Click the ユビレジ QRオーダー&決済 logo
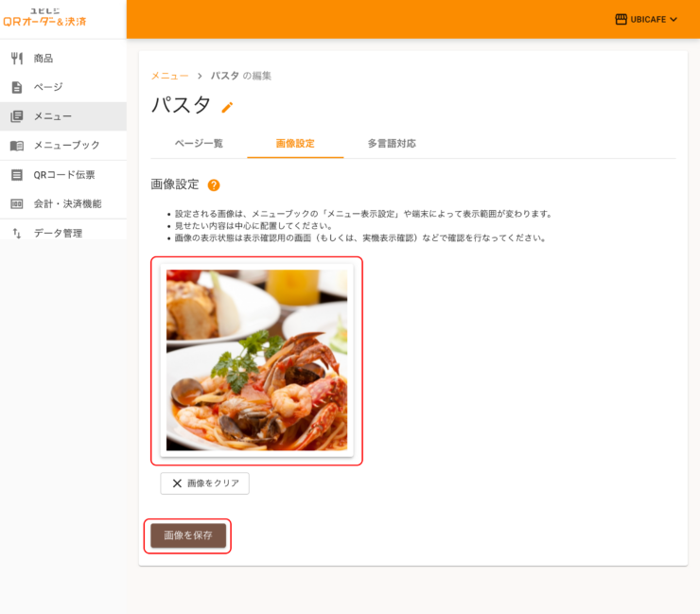Image resolution: width=700 pixels, height=614 pixels. [x=44, y=18]
